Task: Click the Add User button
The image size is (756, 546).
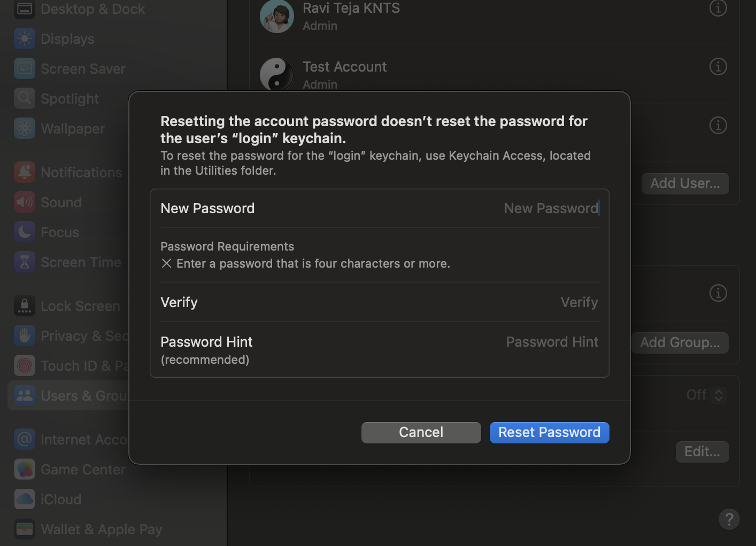Action: pyautogui.click(x=685, y=183)
